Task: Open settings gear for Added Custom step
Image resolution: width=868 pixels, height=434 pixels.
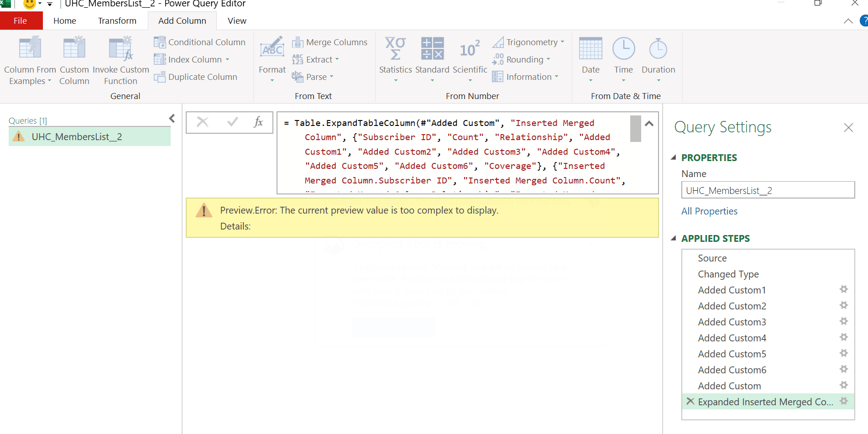Action: tap(844, 385)
